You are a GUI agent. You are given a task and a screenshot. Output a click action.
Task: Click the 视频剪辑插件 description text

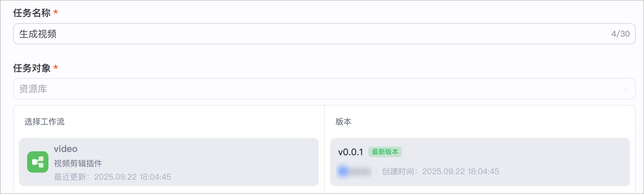[78, 163]
